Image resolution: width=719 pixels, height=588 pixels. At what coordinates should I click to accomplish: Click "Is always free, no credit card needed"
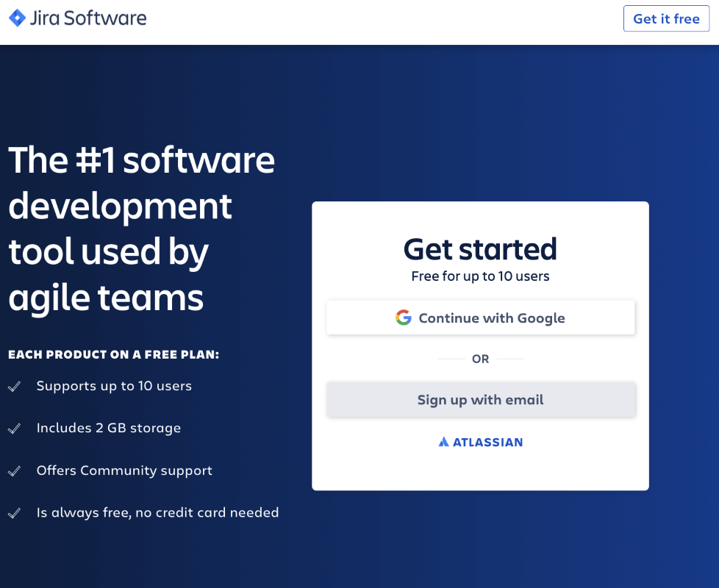[158, 512]
